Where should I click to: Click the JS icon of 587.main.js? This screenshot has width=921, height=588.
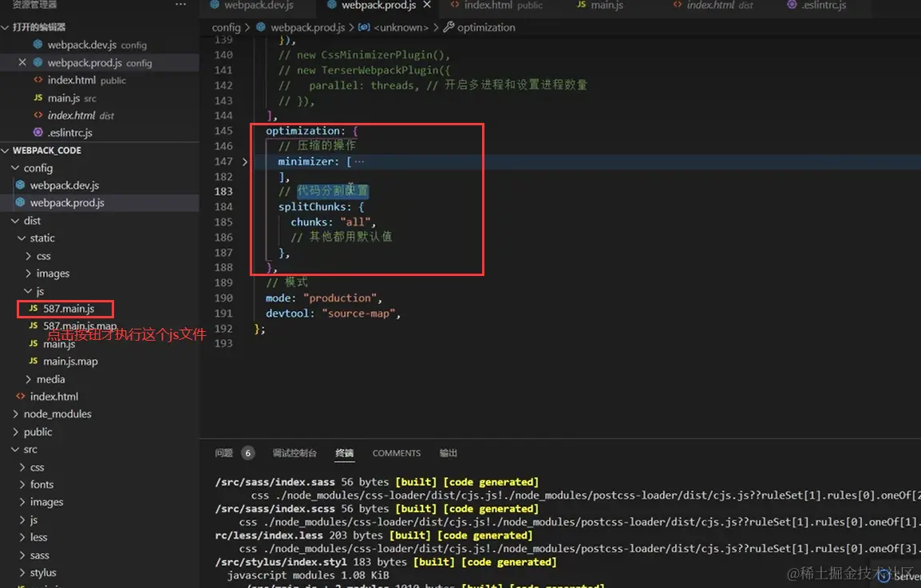coord(34,309)
